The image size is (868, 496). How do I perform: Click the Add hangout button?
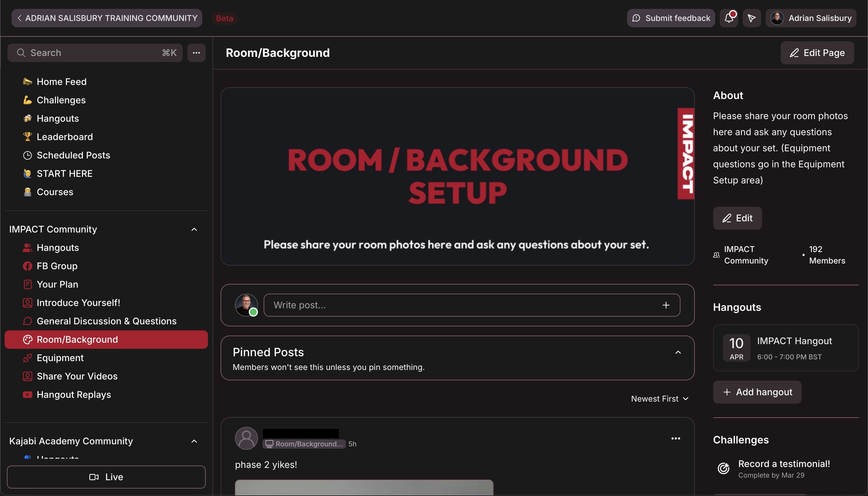pos(757,392)
